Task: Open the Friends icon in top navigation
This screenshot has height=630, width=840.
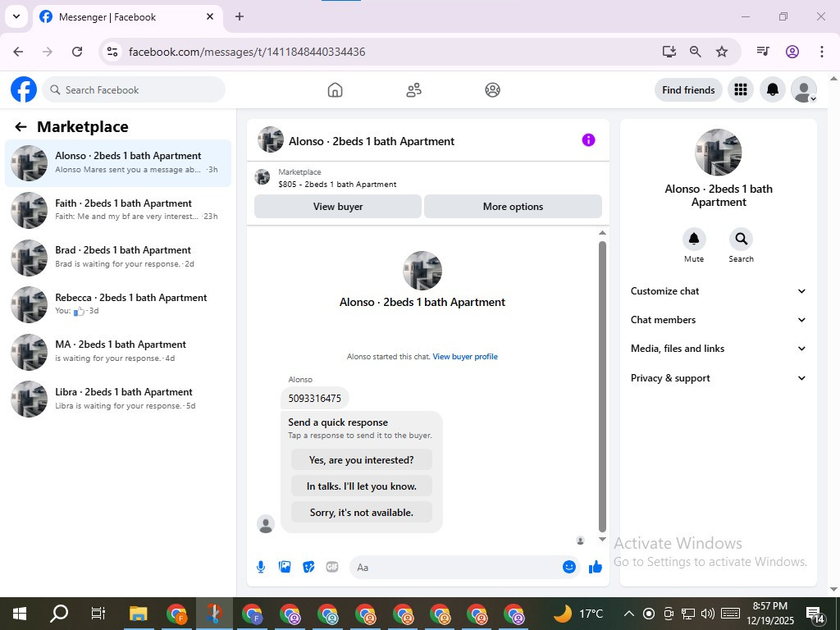Action: point(413,90)
